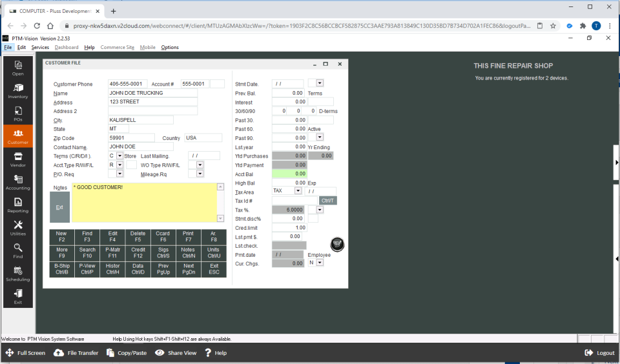
Task: Open the browser profile avatar
Action: click(x=596, y=26)
